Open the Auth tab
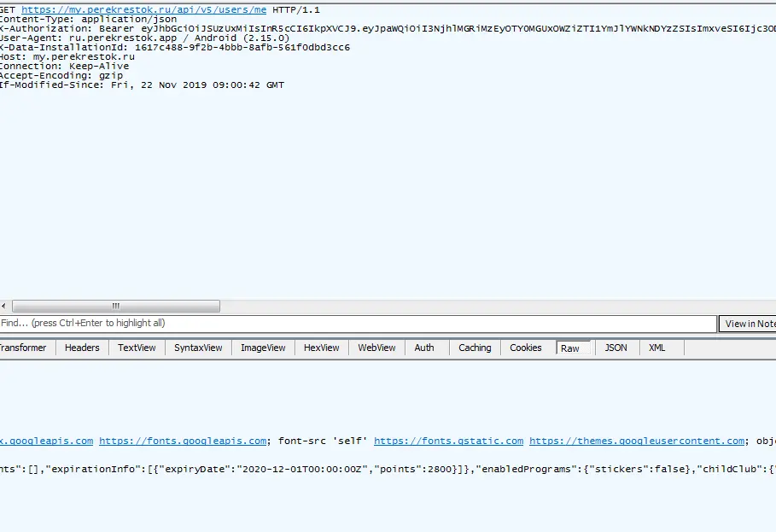 [x=424, y=348]
